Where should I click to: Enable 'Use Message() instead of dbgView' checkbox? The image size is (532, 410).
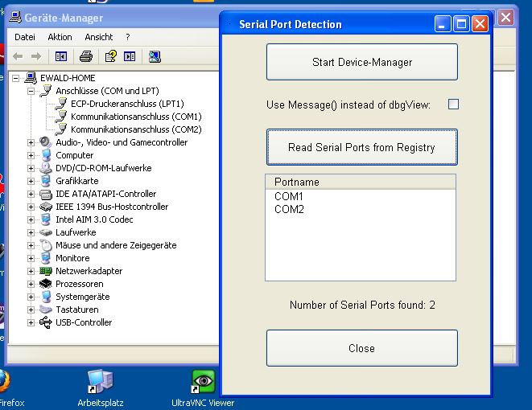(x=453, y=105)
